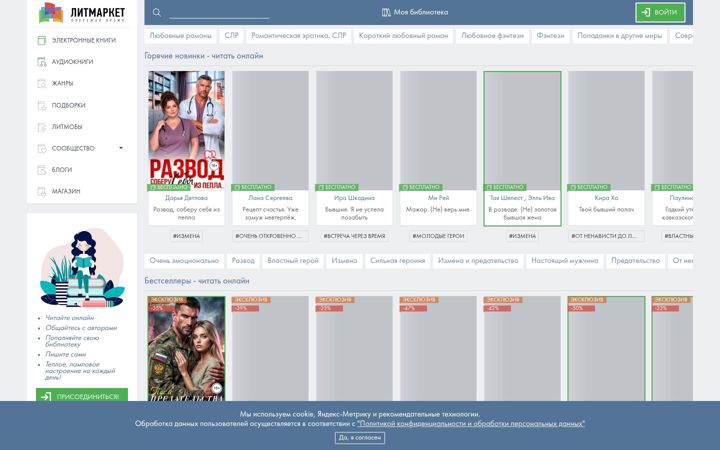Open book title Твой бывший полон
720x450 pixels.
[606, 209]
